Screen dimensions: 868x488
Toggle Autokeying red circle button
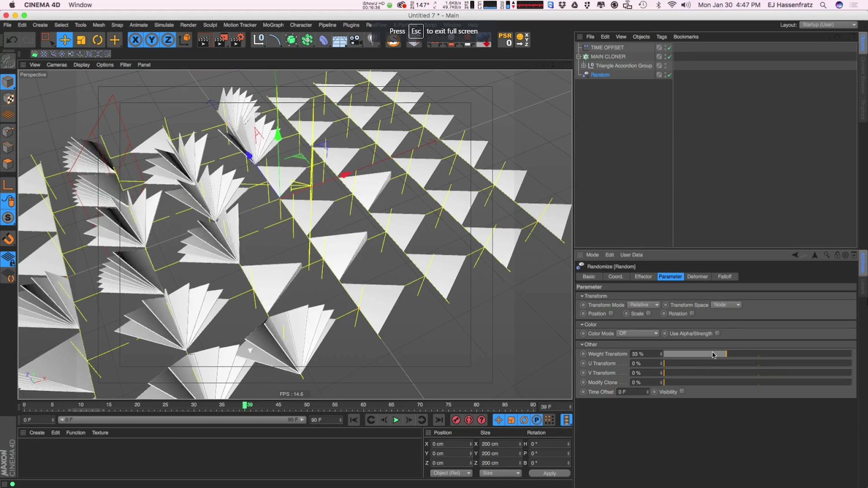pyautogui.click(x=469, y=420)
